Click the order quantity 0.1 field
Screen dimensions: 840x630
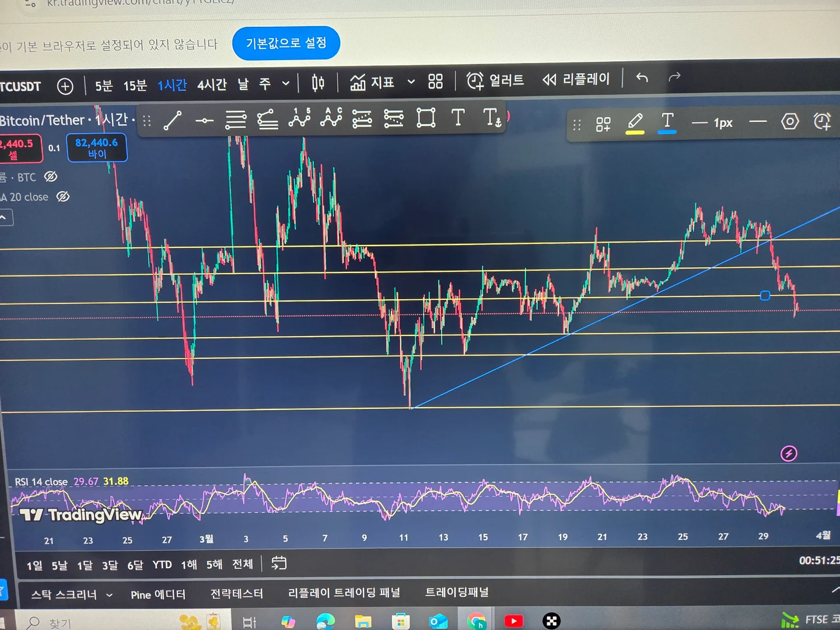click(x=54, y=148)
